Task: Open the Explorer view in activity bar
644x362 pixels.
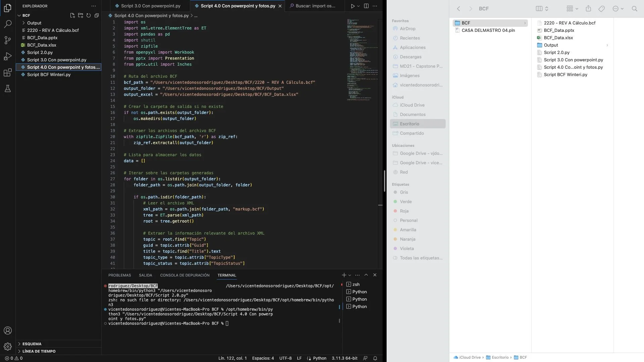Action: click(8, 8)
